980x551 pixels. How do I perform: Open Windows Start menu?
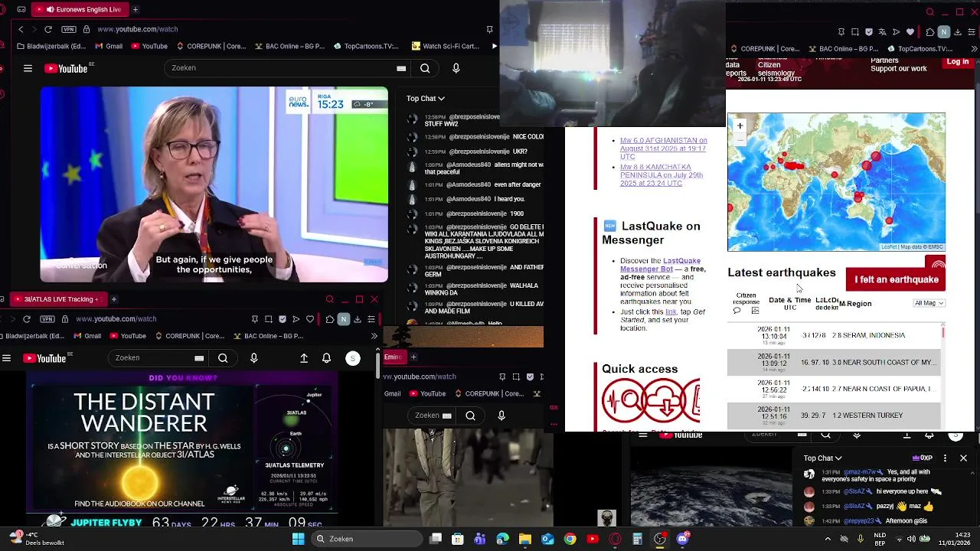(x=298, y=540)
